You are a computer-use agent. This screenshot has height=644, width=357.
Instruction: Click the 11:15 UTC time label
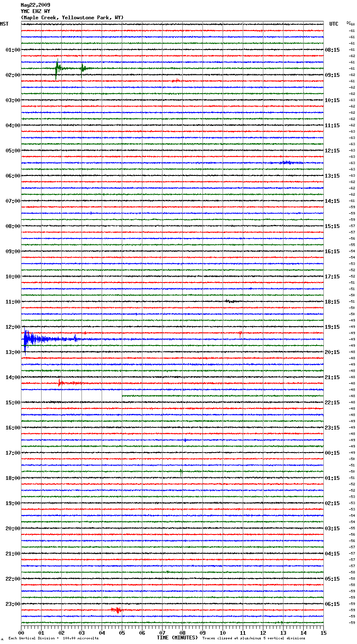click(332, 126)
